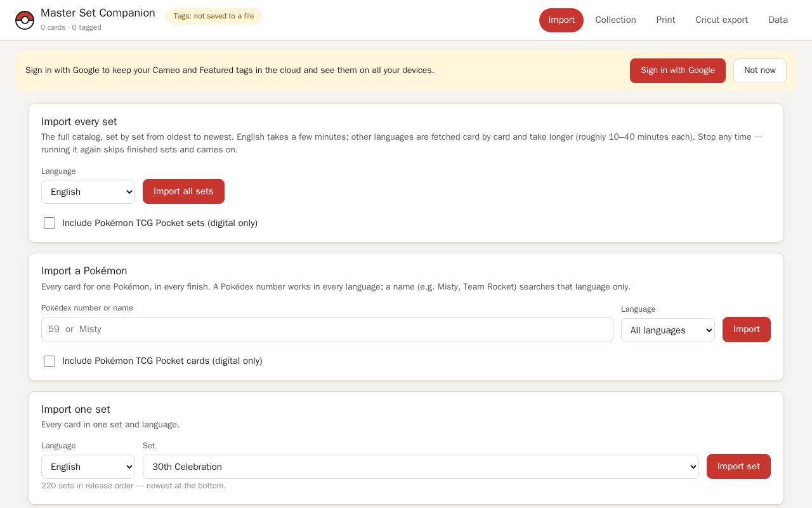This screenshot has height=508, width=812.
Task: Tick the Pokémon TCG Pocket cards checkbox
Action: click(x=49, y=361)
